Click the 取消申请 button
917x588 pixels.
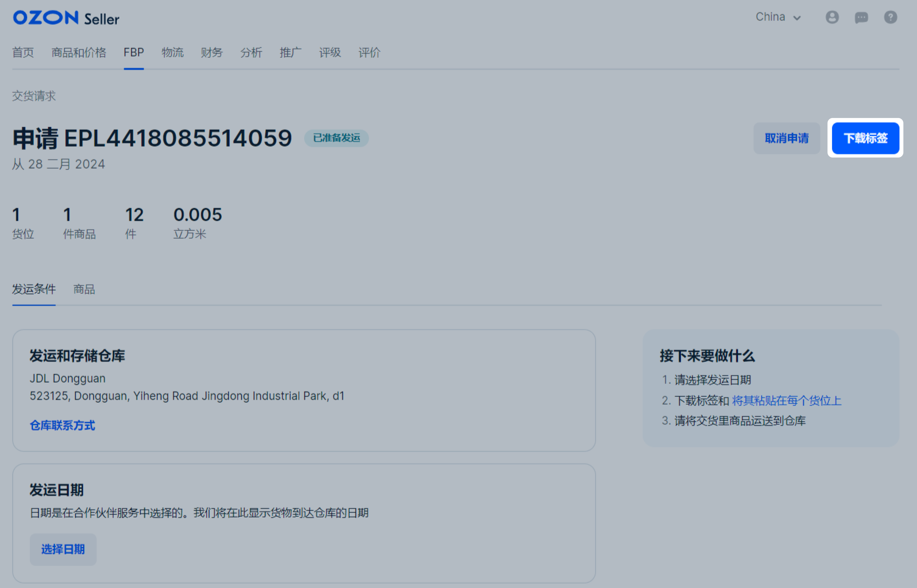(x=787, y=138)
